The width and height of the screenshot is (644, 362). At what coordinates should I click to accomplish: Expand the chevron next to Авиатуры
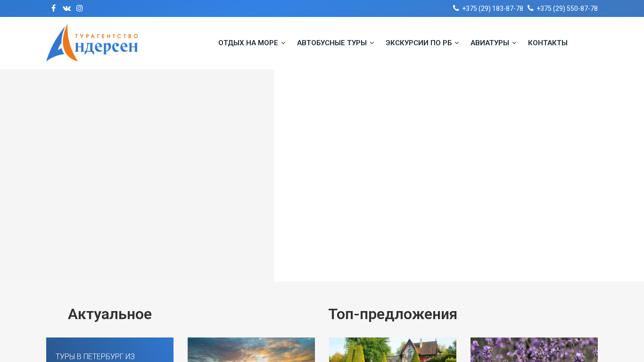coord(514,43)
